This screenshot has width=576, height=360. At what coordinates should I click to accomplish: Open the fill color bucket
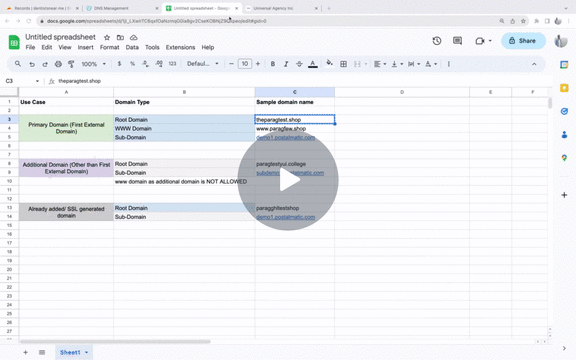[x=330, y=64]
